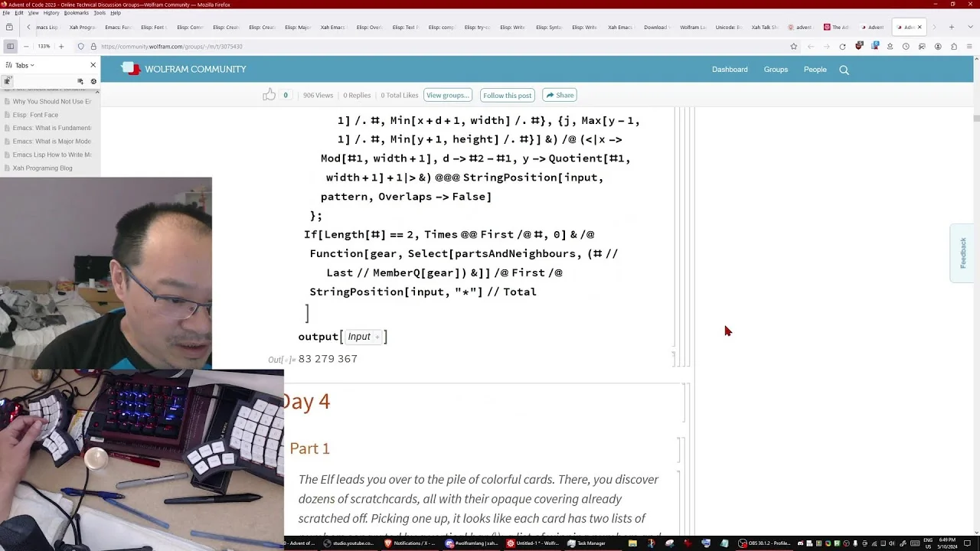Close the Tabs sidebar panel
The image size is (980, 551).
pyautogui.click(x=93, y=65)
